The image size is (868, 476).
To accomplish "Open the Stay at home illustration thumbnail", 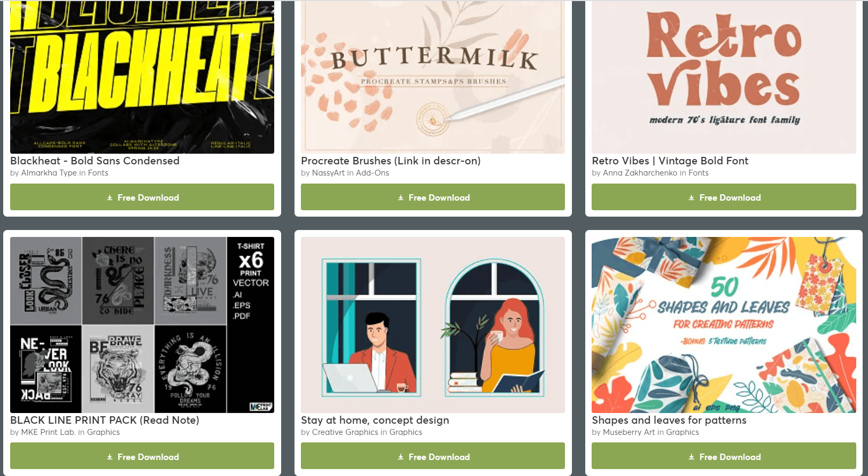I will (433, 325).
